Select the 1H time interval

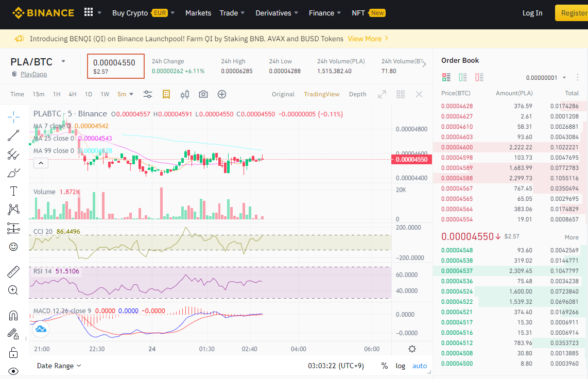click(57, 94)
